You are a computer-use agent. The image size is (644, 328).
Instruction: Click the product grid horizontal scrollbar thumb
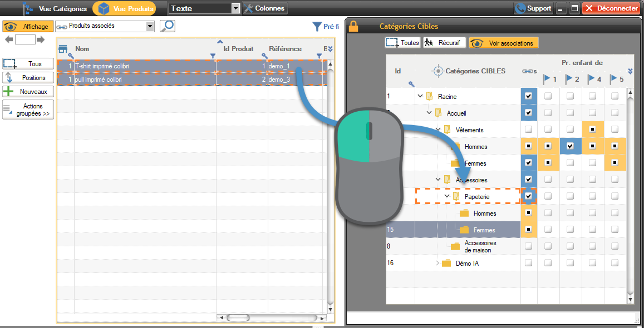tap(238, 318)
